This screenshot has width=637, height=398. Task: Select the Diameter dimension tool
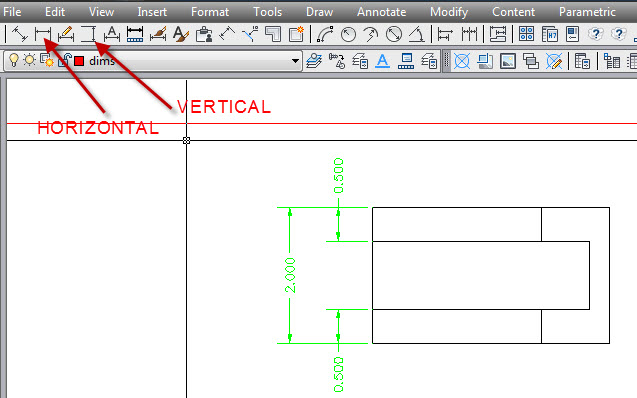click(394, 34)
